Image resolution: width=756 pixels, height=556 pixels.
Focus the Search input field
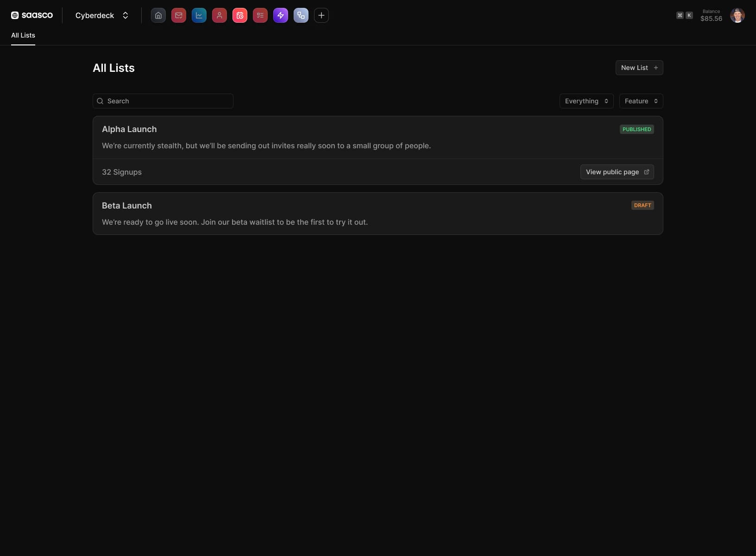[x=163, y=101]
